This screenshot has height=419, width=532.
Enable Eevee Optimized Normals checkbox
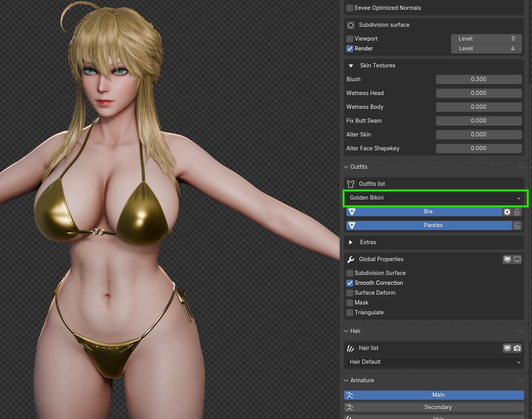point(350,8)
